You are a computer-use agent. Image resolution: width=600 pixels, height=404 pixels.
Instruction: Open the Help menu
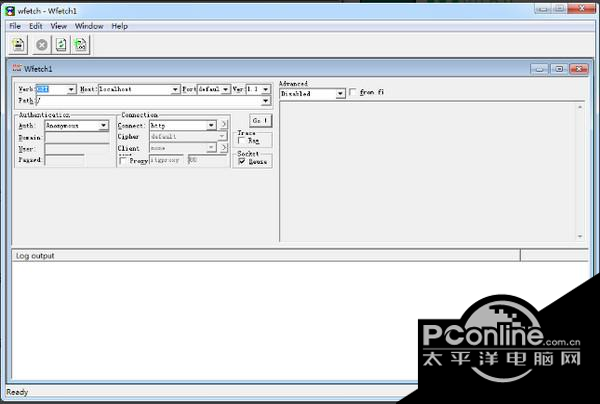[x=119, y=26]
